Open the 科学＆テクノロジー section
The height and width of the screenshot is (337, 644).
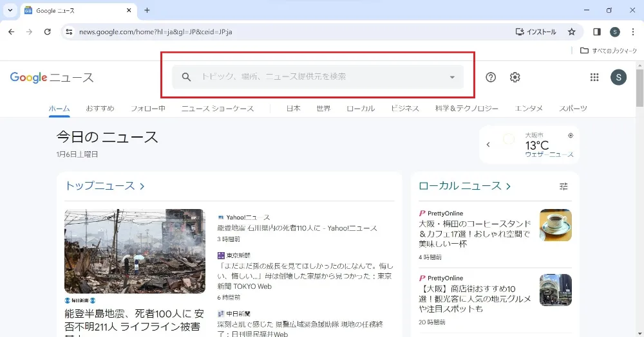pos(466,109)
